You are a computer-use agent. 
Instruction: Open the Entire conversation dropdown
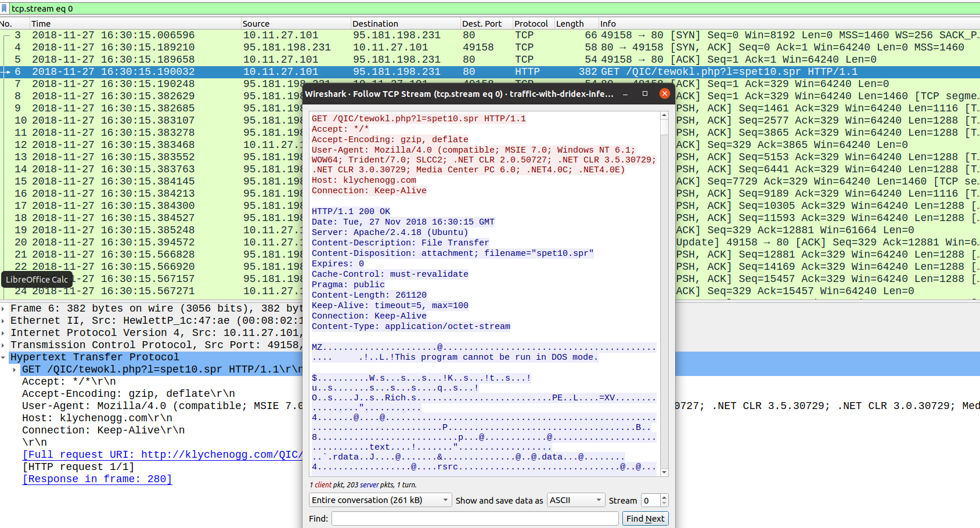click(380, 500)
